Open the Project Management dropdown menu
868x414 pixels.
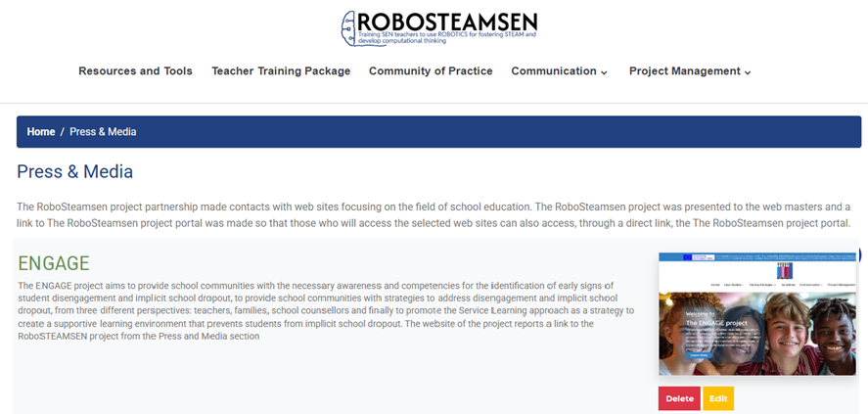tap(690, 71)
